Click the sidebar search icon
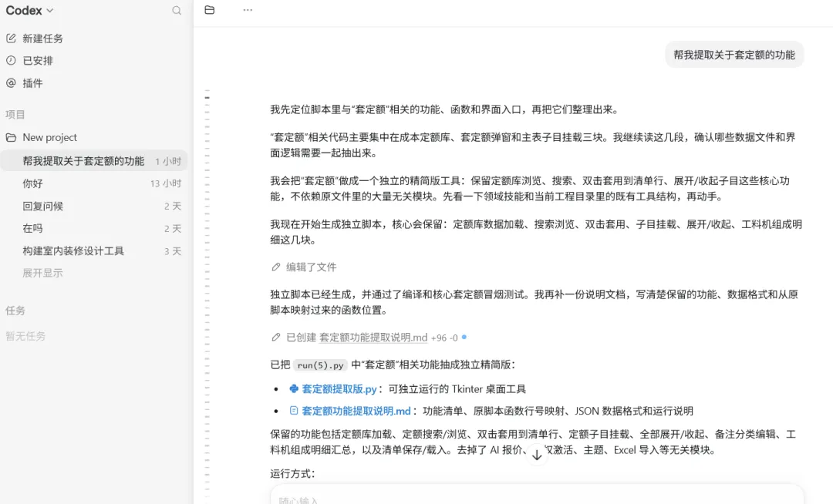This screenshot has width=833, height=504. click(x=177, y=11)
